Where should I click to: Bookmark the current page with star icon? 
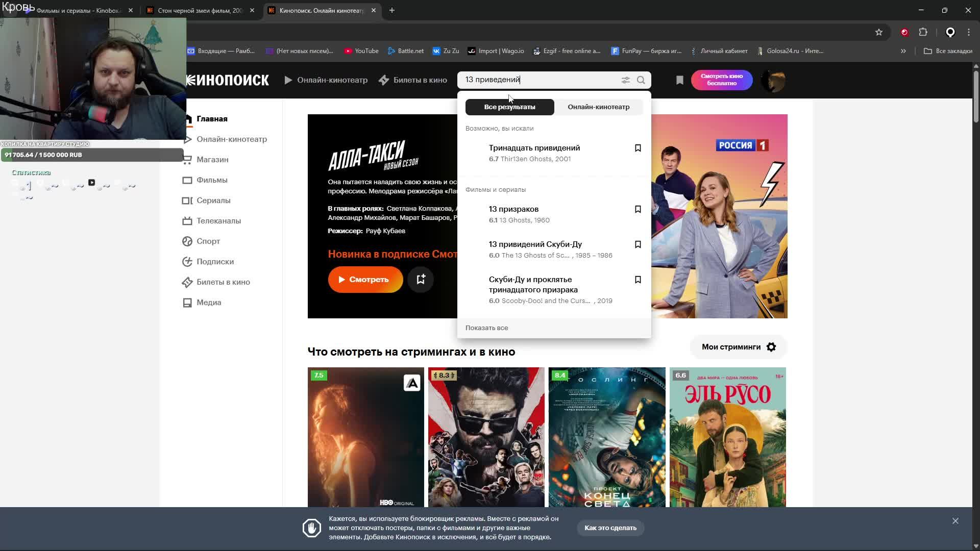click(x=878, y=32)
